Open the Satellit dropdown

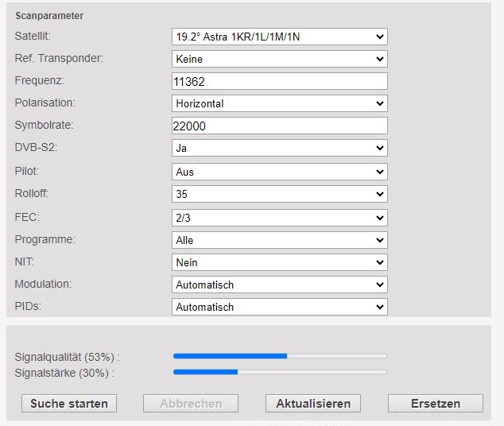click(279, 37)
